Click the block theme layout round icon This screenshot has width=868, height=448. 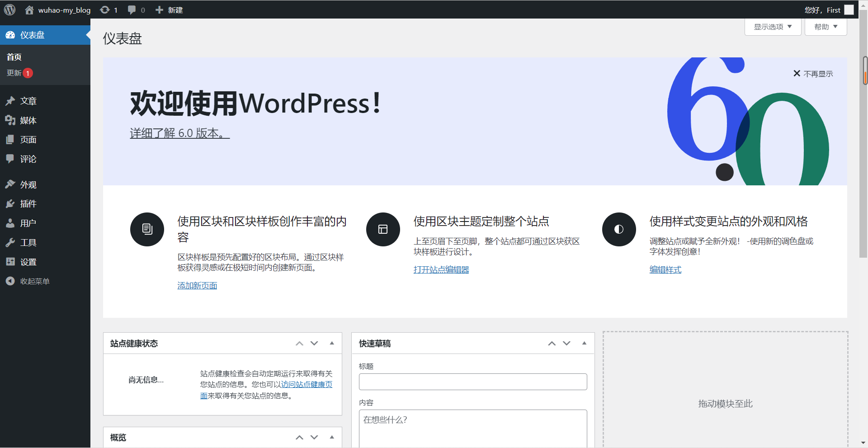383,229
